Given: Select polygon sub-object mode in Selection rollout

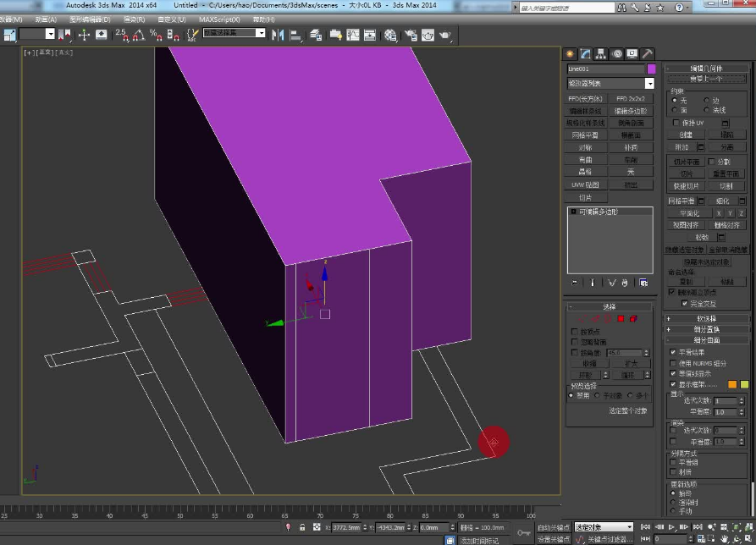Looking at the screenshot, I should tap(621, 318).
